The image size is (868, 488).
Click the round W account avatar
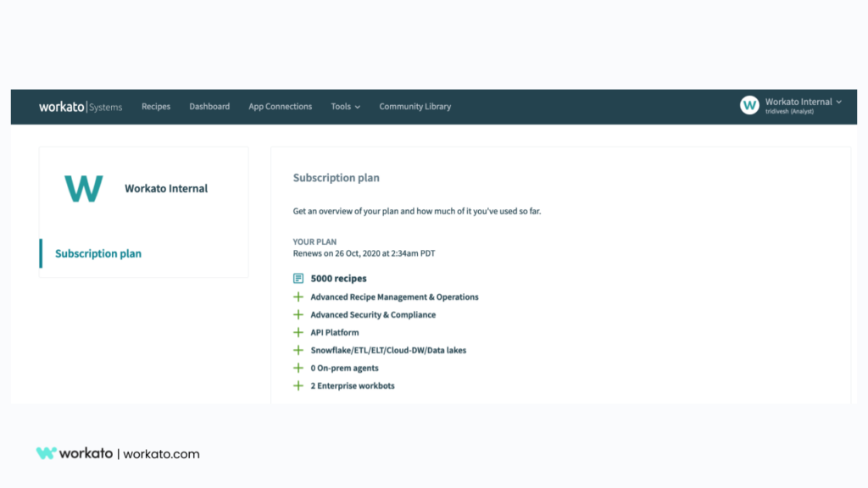tap(749, 105)
